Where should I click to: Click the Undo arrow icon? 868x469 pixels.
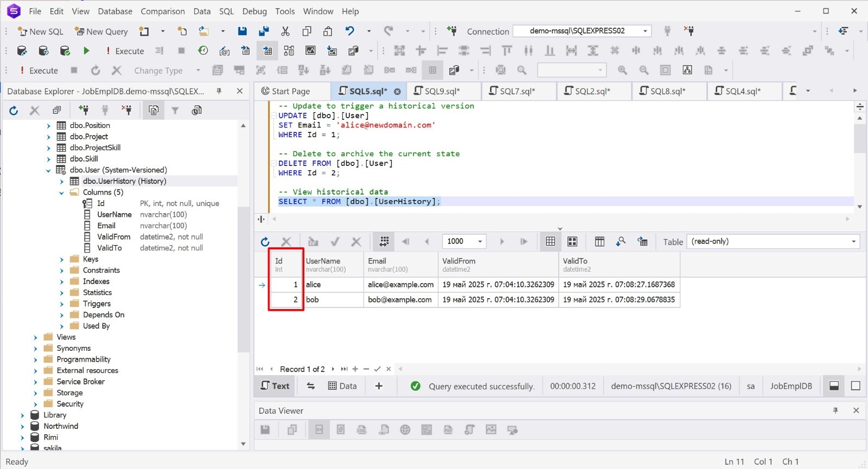(x=350, y=31)
